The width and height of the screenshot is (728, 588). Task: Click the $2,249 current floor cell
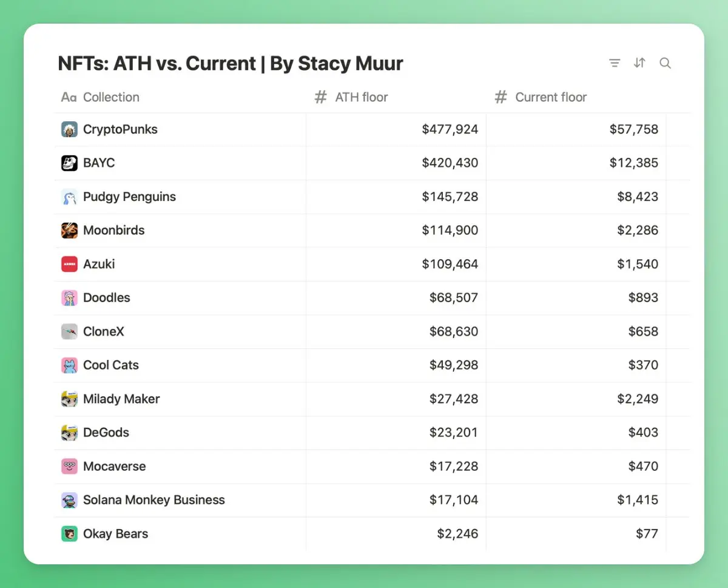coord(576,399)
